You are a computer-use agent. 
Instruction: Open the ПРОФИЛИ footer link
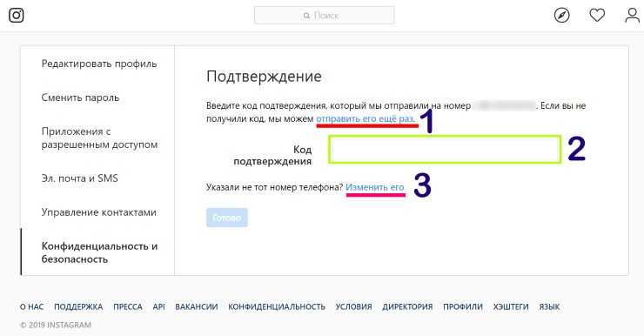point(463,306)
